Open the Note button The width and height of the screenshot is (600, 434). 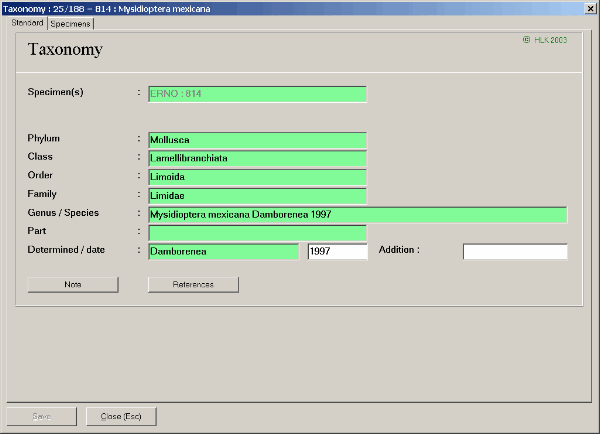pyautogui.click(x=73, y=285)
